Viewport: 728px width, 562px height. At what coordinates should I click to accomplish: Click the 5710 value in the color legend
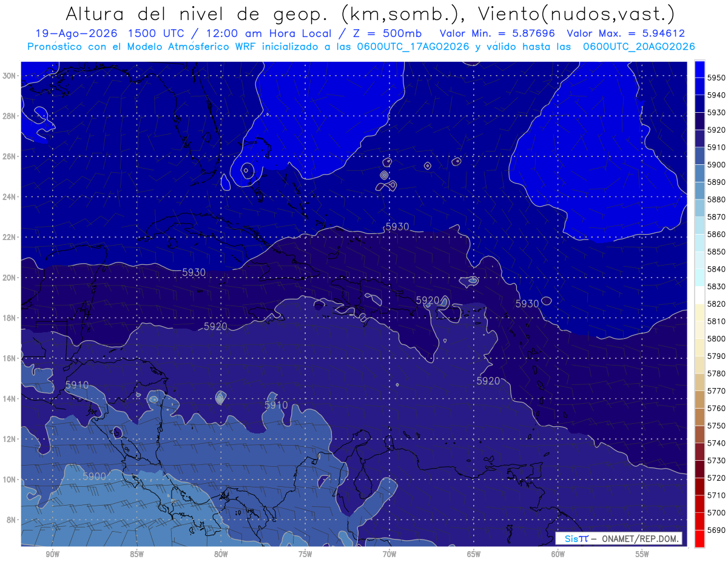click(716, 495)
